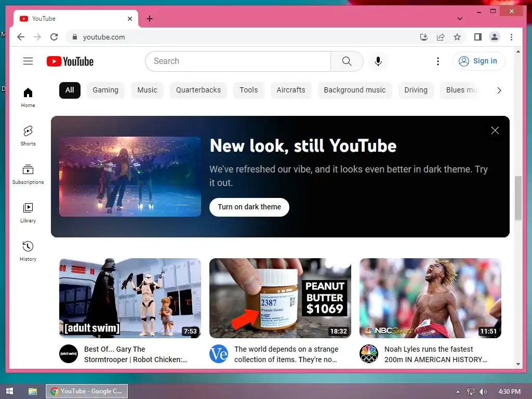Click the Sign in button
This screenshot has width=532, height=399.
478,61
